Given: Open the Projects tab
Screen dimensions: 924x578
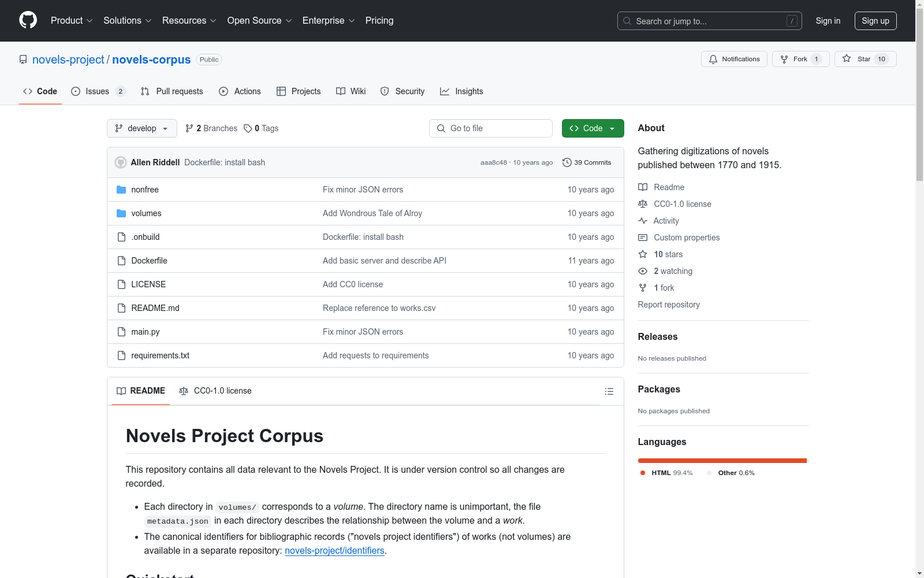Looking at the screenshot, I should point(299,91).
